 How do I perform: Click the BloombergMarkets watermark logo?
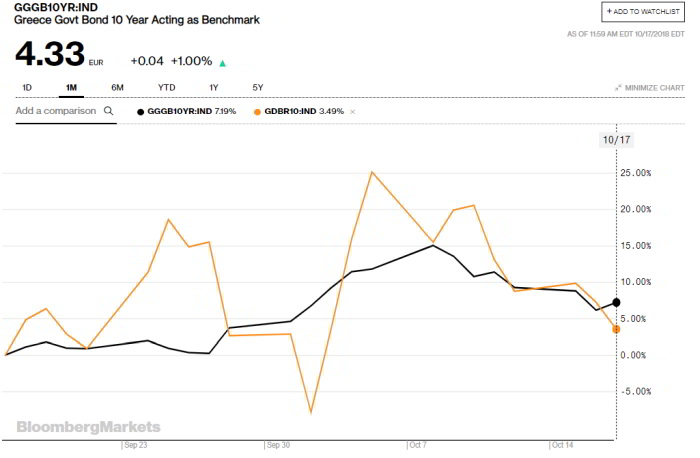[77, 427]
